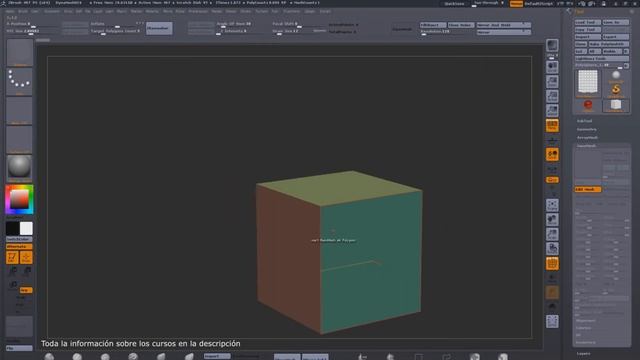The image size is (640, 360).
Task: Open the Zplugin menu
Action: click(x=310, y=11)
